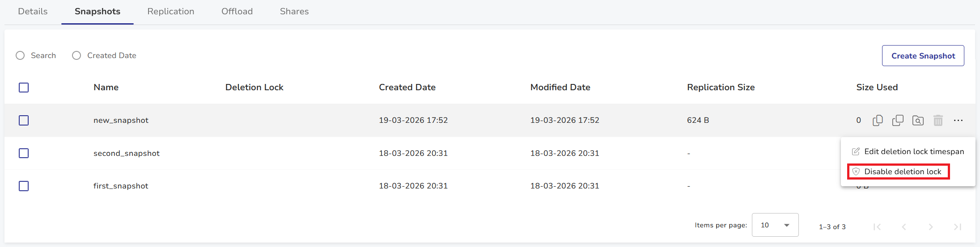Viewport: 980px width, 247px height.
Task: Choose Edit deletion lock timespan
Action: tap(913, 151)
